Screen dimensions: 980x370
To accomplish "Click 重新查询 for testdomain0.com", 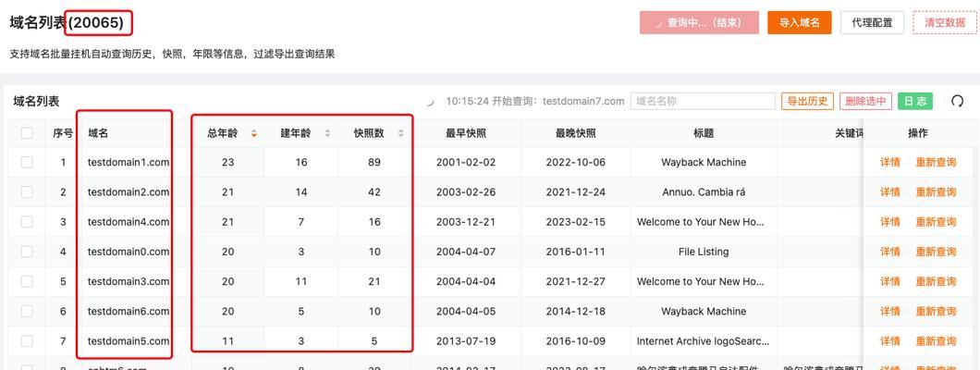I will pyautogui.click(x=936, y=252).
